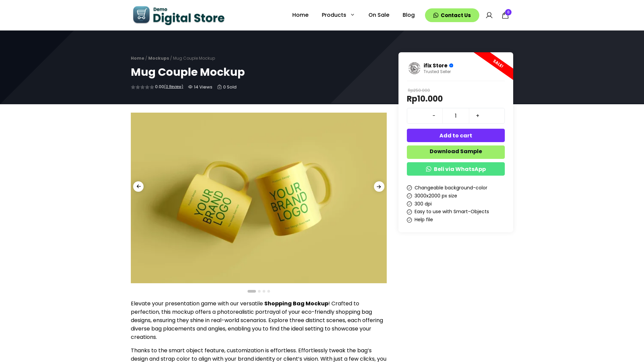Decrease quantity with minus button

tap(434, 116)
